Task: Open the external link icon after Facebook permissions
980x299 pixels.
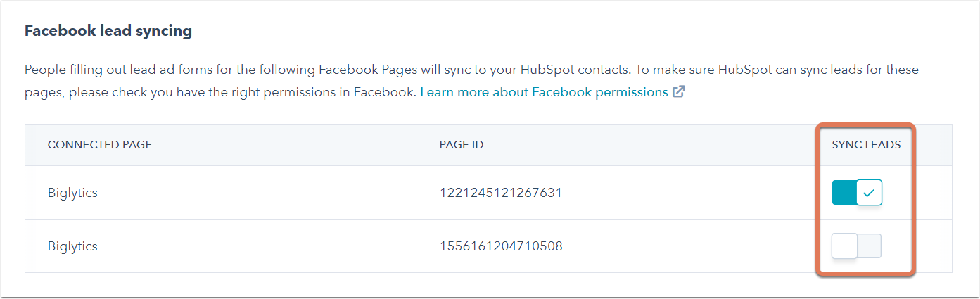Action: click(x=679, y=92)
